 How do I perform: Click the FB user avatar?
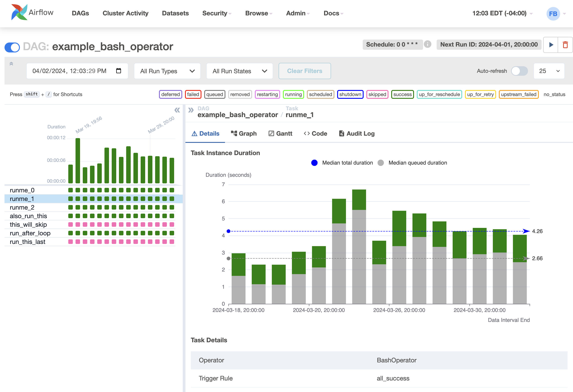[x=553, y=14]
